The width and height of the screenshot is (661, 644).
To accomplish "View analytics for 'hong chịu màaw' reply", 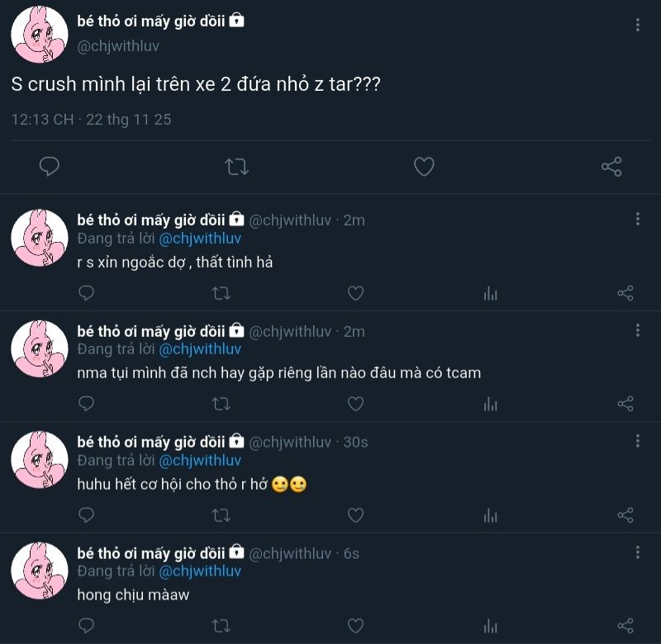I will click(x=490, y=626).
